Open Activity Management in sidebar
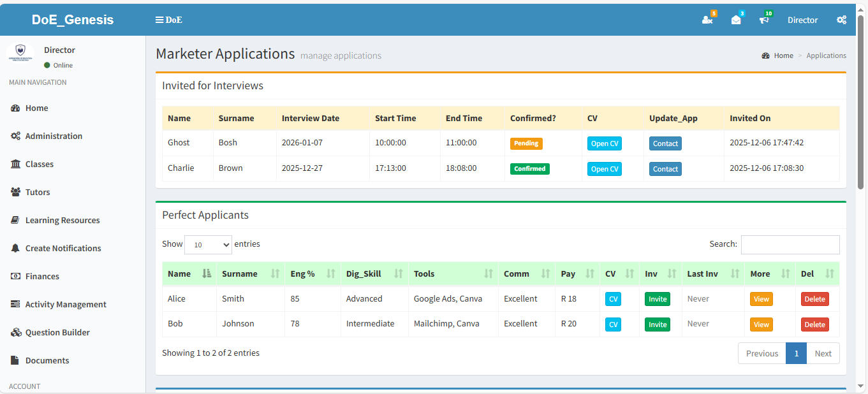This screenshot has width=868, height=394. (x=66, y=304)
